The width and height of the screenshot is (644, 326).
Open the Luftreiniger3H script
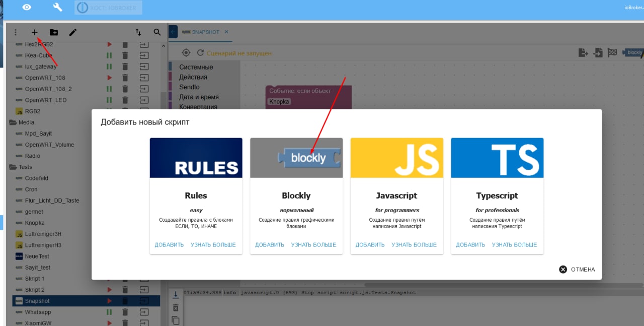click(43, 234)
